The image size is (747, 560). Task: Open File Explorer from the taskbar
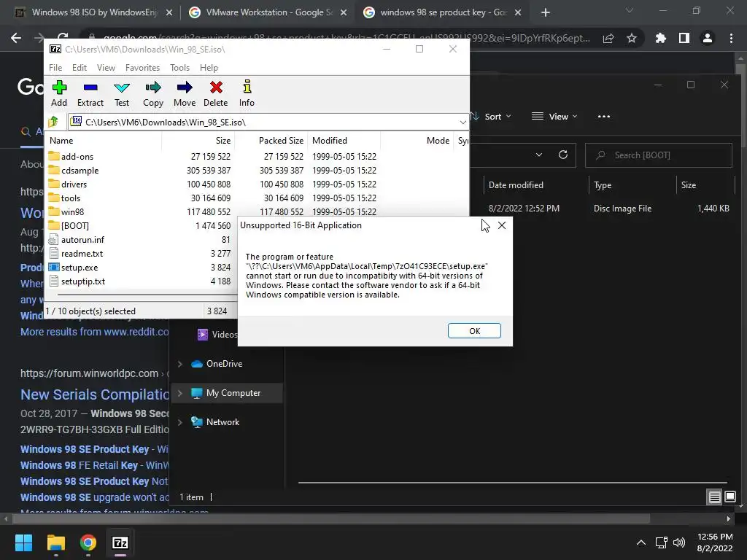coord(56,542)
